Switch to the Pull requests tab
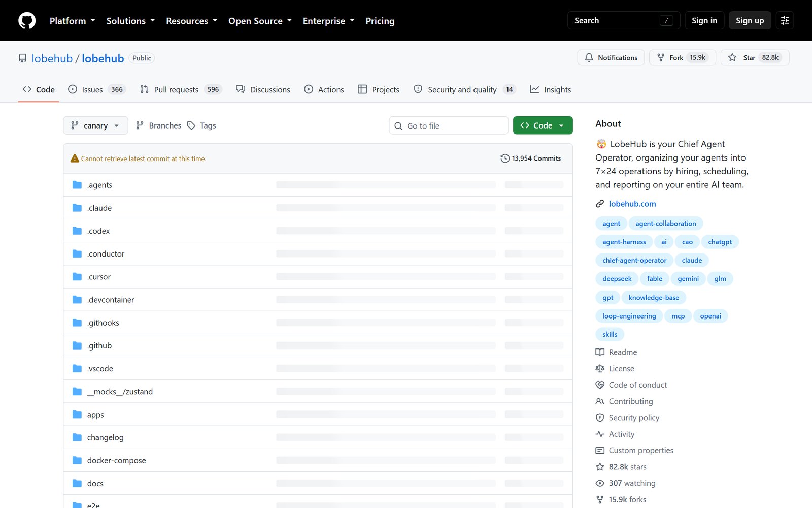Viewport: 812px width, 508px height. point(181,89)
